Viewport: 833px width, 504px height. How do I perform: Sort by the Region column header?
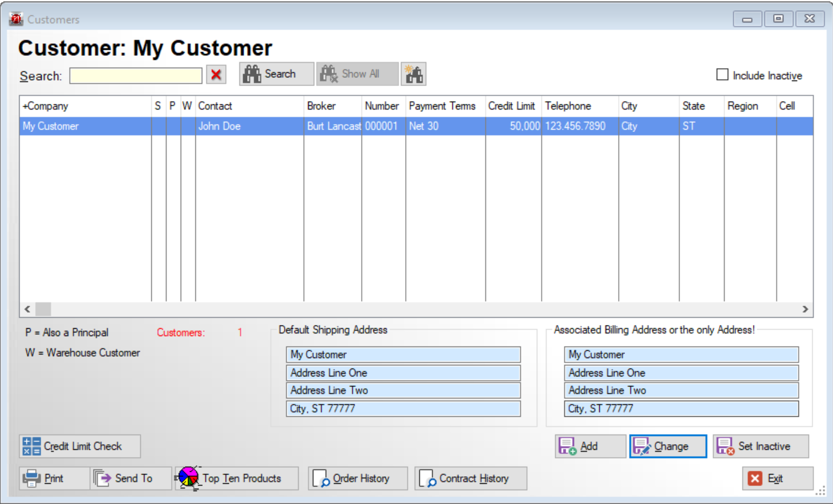(750, 106)
